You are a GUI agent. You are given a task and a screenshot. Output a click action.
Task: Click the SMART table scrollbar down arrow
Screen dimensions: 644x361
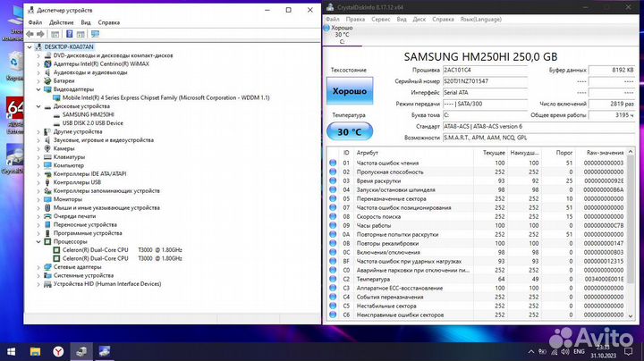tap(631, 315)
